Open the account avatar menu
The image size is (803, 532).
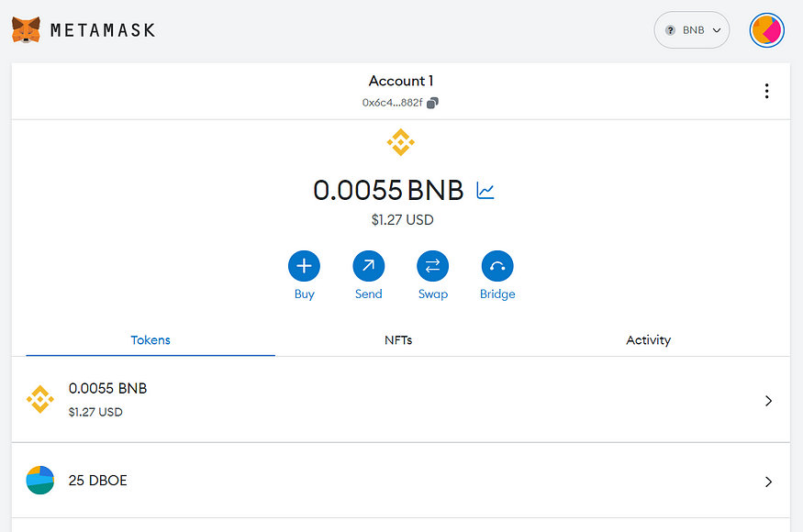coord(766,30)
